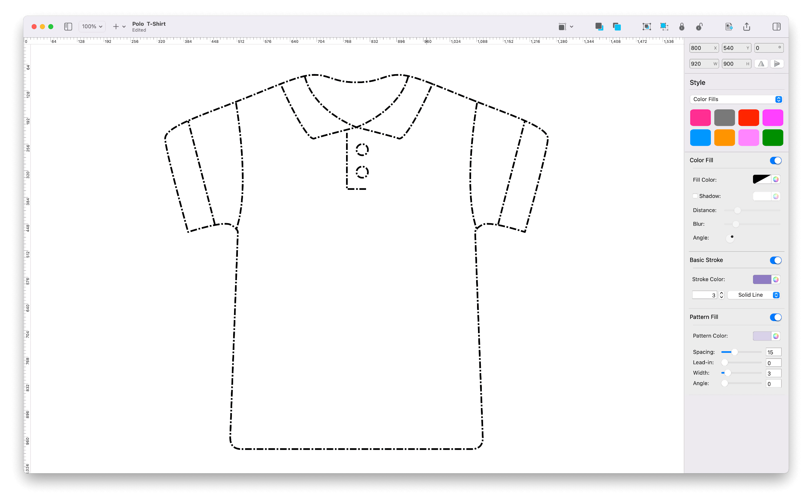Click the pattern Width slider
This screenshot has width=812, height=504.
click(741, 373)
